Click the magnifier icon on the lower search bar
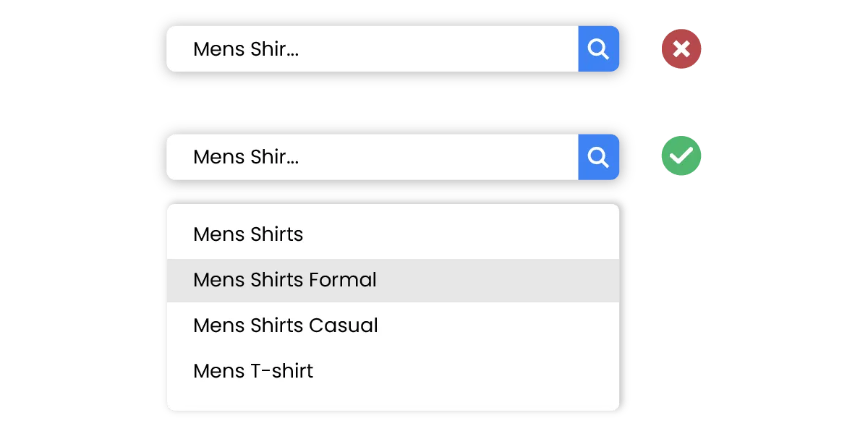 598,157
